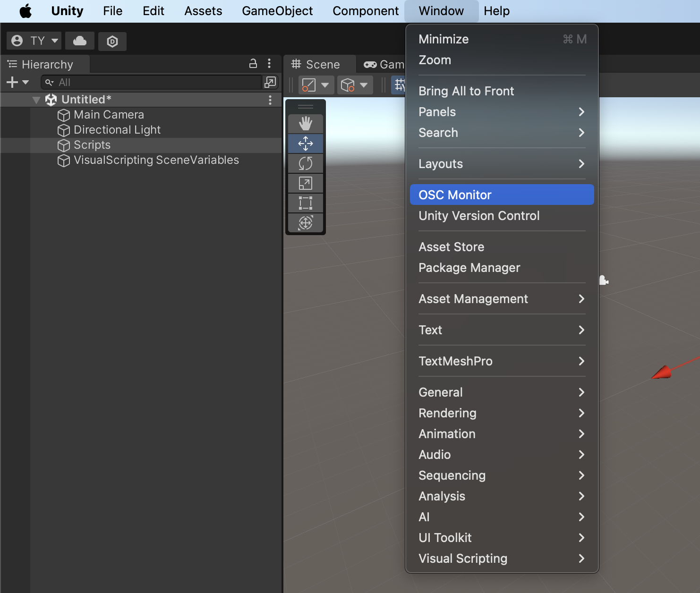This screenshot has width=700, height=593.
Task: Click the Unity Version Control toolbar icon
Action: (x=112, y=41)
